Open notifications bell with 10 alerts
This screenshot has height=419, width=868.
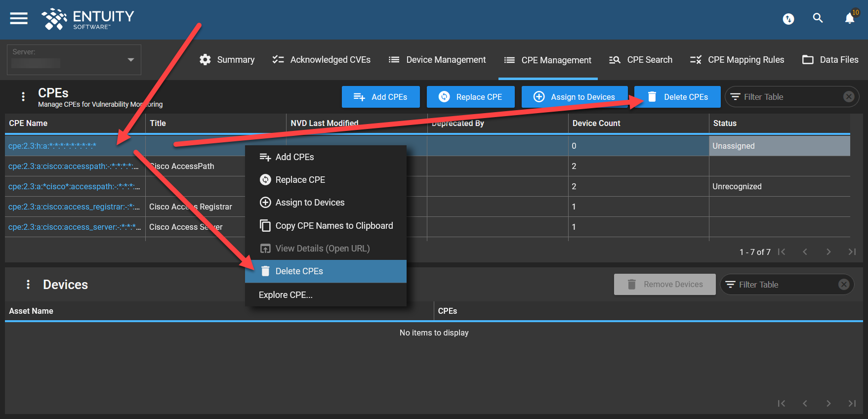[x=850, y=18]
